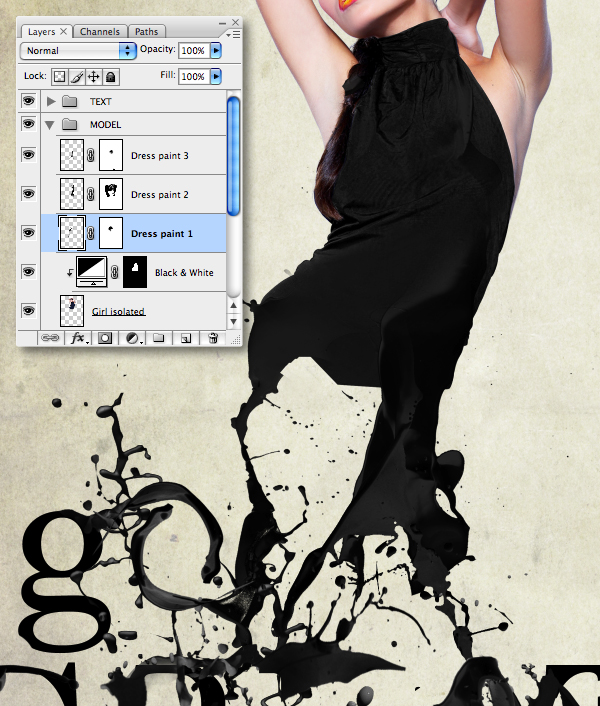Click the Fill 100% field
This screenshot has width=600, height=706.
point(194,77)
